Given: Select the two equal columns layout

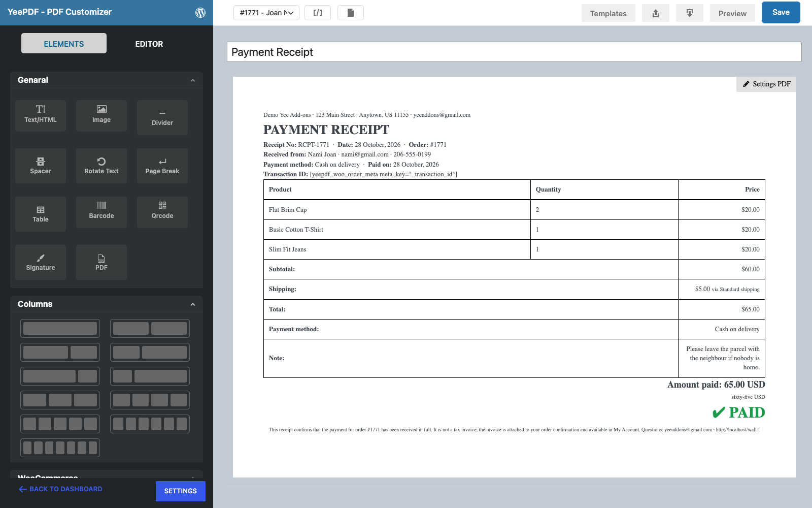Looking at the screenshot, I should (x=150, y=328).
